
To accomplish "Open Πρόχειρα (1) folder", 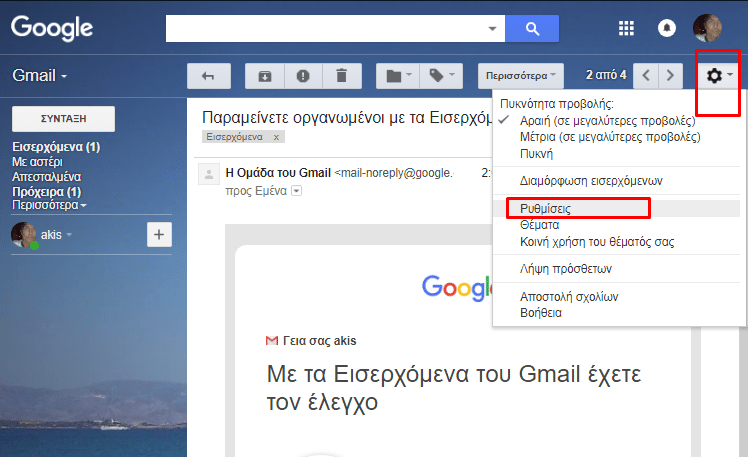I will point(46,192).
